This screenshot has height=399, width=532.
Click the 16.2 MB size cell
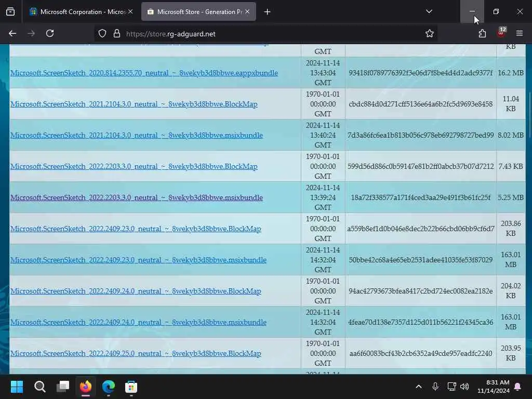(x=511, y=73)
